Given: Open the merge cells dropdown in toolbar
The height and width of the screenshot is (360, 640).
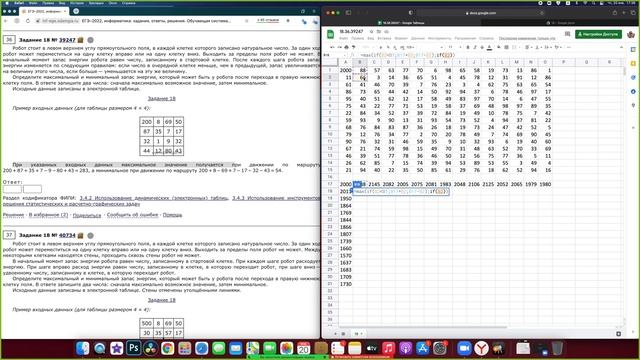Looking at the screenshot, I should click(516, 47).
